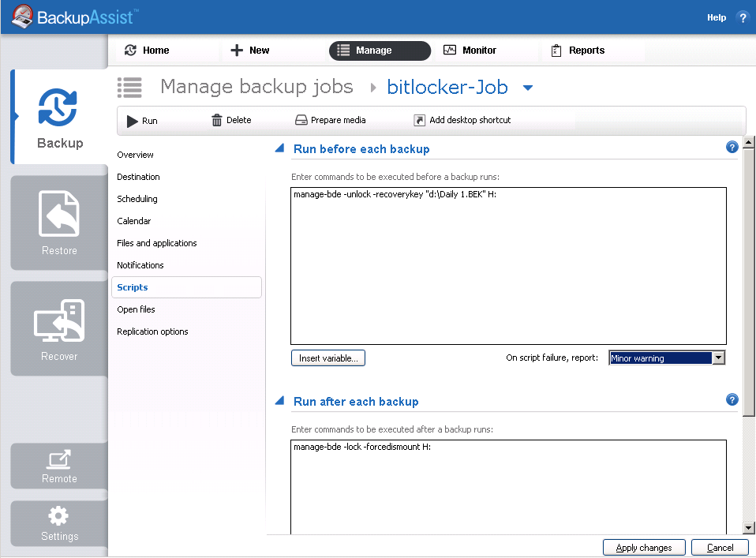Image resolution: width=756 pixels, height=558 pixels.
Task: Open the Settings gear section
Action: click(x=59, y=523)
